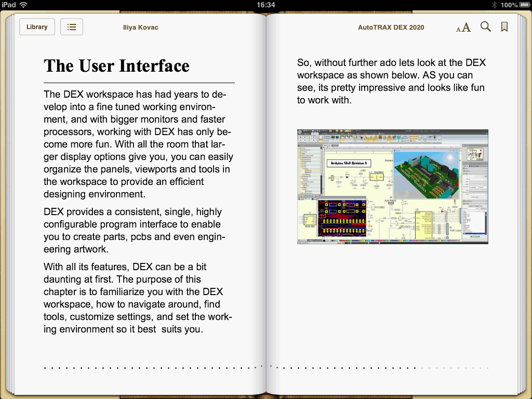The height and width of the screenshot is (399, 532).
Task: Bookmark this page with the ribbon icon
Action: [x=504, y=27]
